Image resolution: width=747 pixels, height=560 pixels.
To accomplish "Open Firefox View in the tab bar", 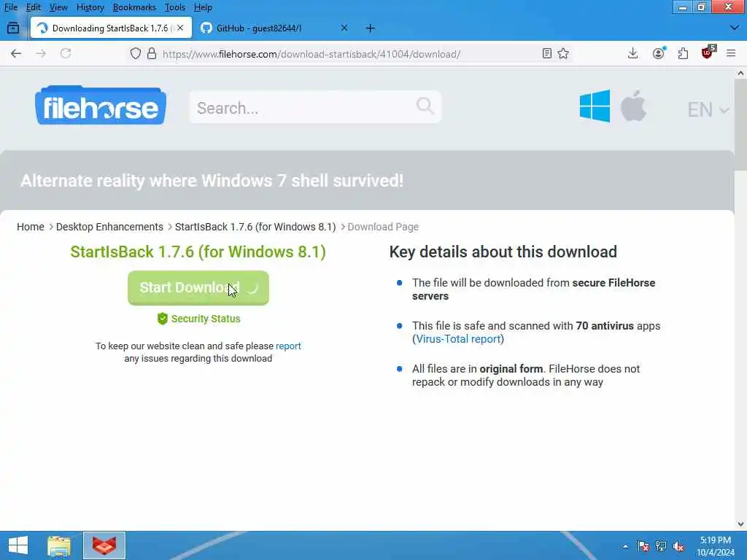I will (13, 28).
